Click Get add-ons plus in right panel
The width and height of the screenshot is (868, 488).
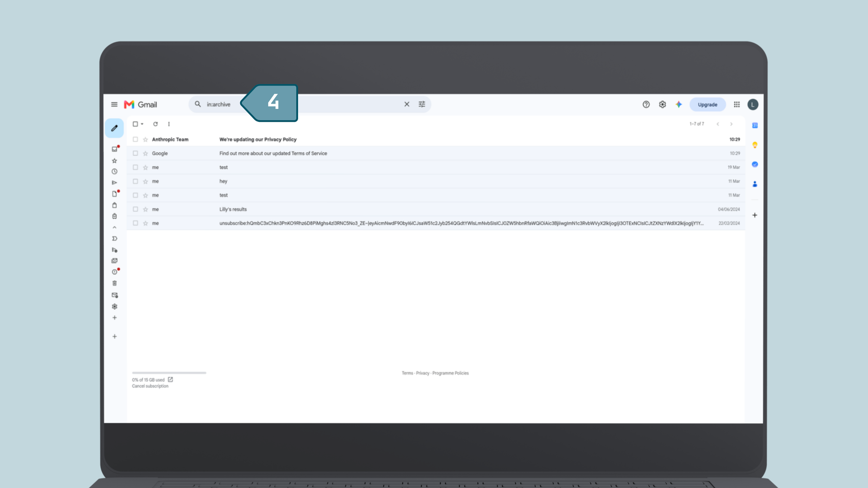click(755, 215)
